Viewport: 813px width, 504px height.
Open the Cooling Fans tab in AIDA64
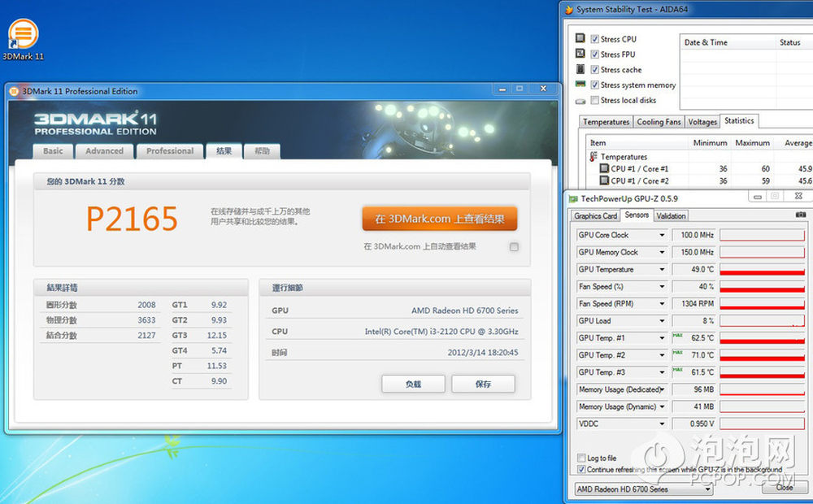(659, 122)
